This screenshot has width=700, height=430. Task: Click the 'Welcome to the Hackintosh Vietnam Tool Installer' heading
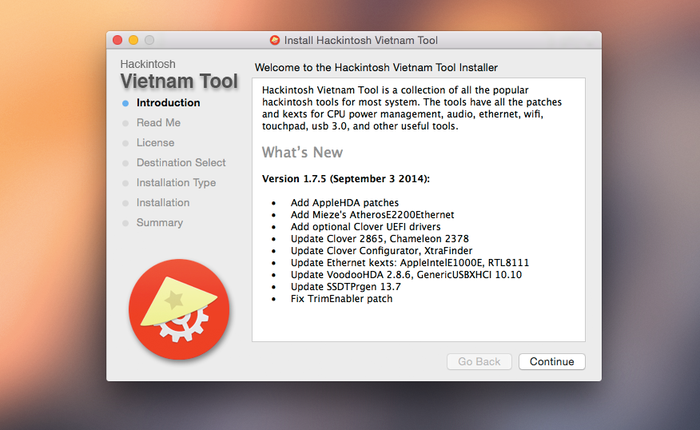tap(376, 67)
